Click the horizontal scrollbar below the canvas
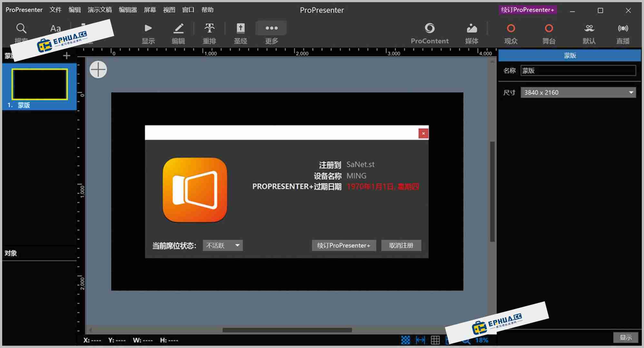644x348 pixels. (287, 330)
